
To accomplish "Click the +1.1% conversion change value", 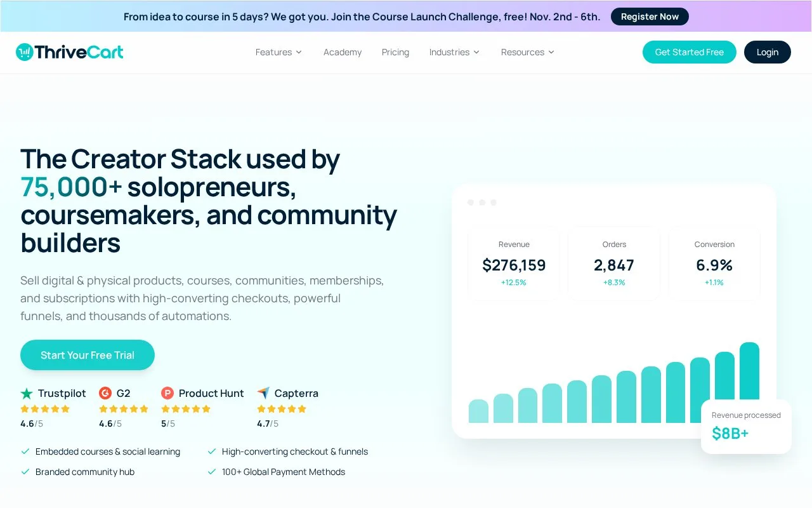I will tap(714, 283).
